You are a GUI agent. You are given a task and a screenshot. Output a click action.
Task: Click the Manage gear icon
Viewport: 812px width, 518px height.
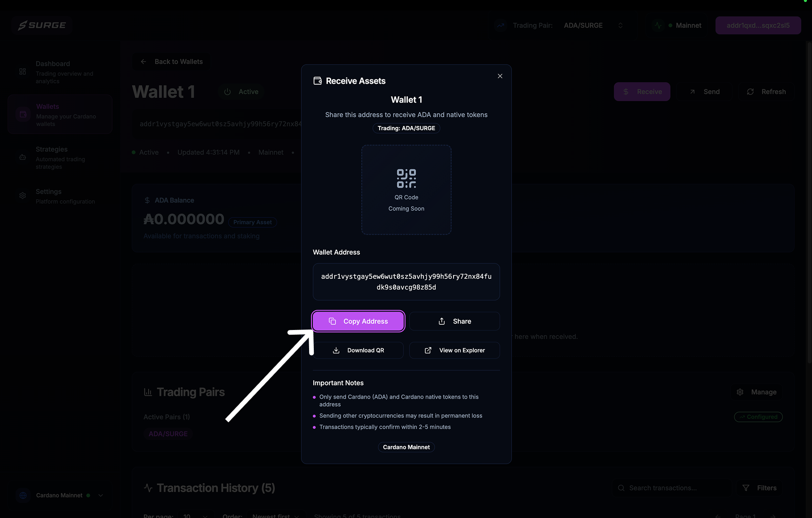pyautogui.click(x=740, y=392)
